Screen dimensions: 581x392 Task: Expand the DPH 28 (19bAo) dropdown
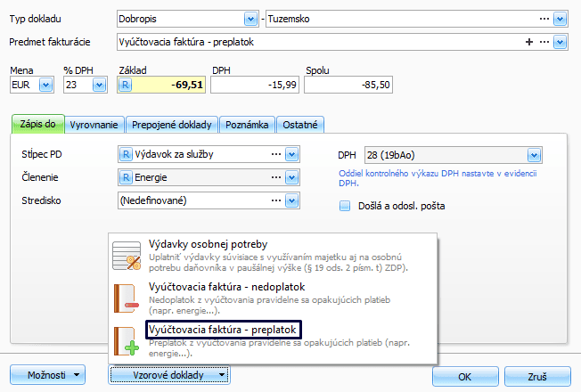pos(535,154)
